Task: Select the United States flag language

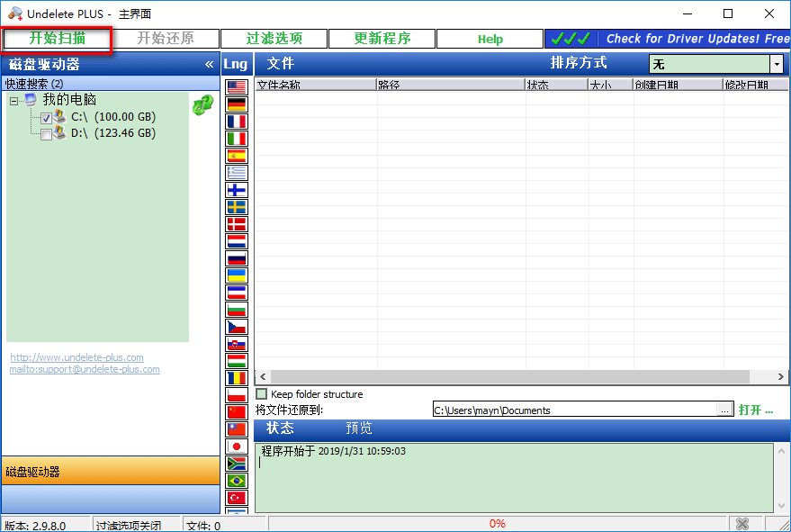Action: (237, 87)
